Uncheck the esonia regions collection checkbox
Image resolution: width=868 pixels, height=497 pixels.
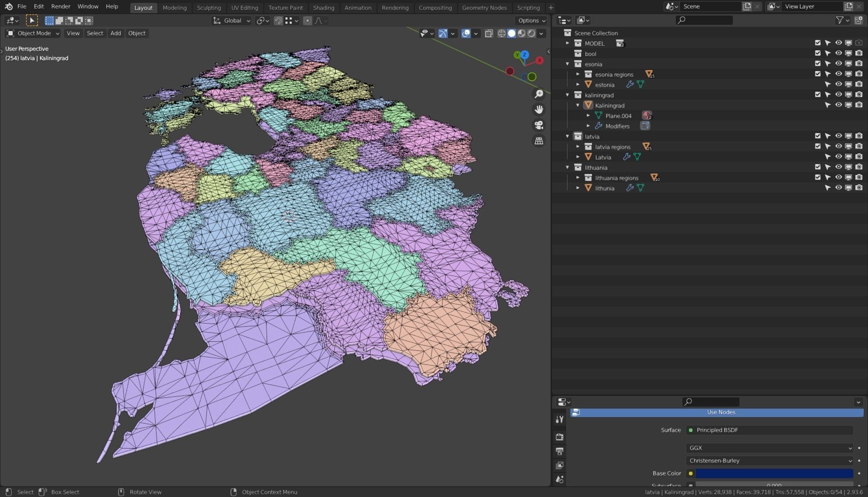point(818,74)
